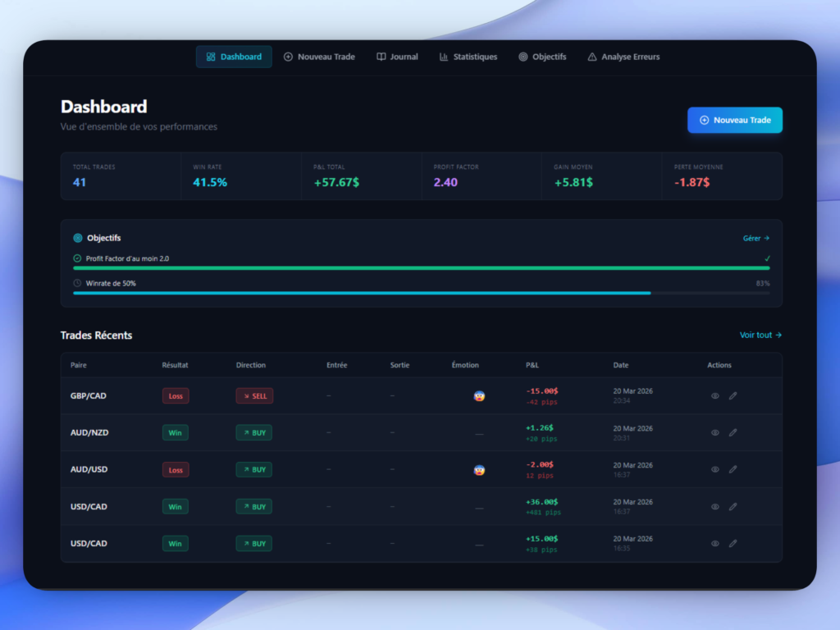
Task: Click the Analyse Erreurs warning triangle icon
Action: [x=592, y=57]
